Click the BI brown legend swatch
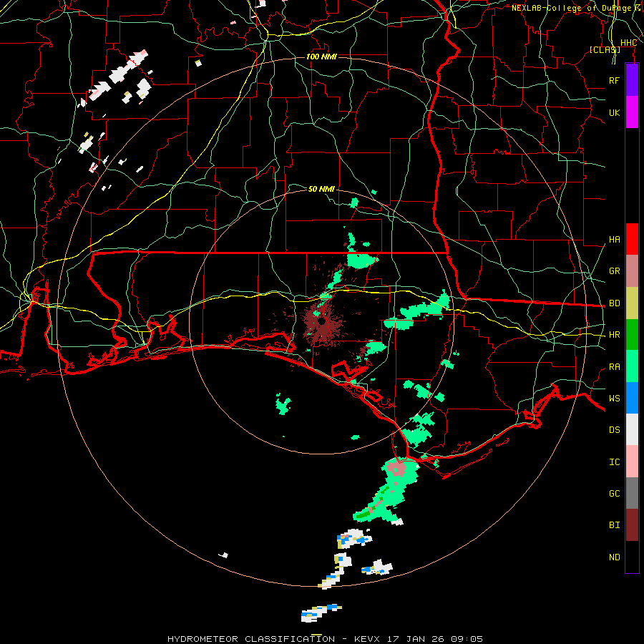This screenshot has height=644, width=644. tap(632, 525)
